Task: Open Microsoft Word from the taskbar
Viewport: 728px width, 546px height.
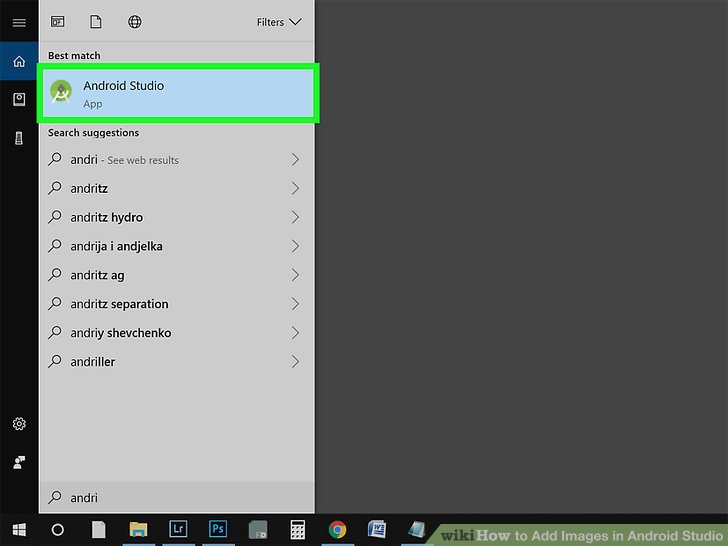Action: click(377, 529)
